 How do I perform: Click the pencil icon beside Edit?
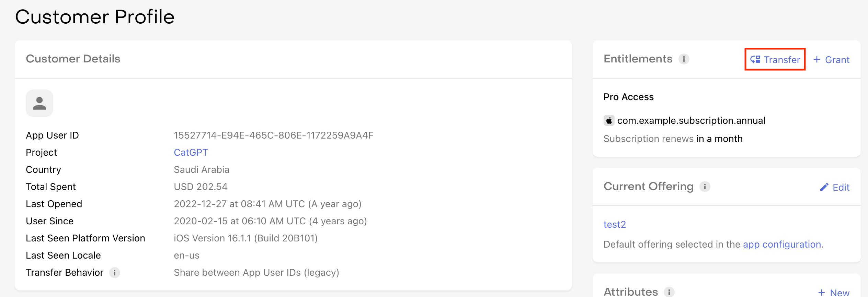824,187
